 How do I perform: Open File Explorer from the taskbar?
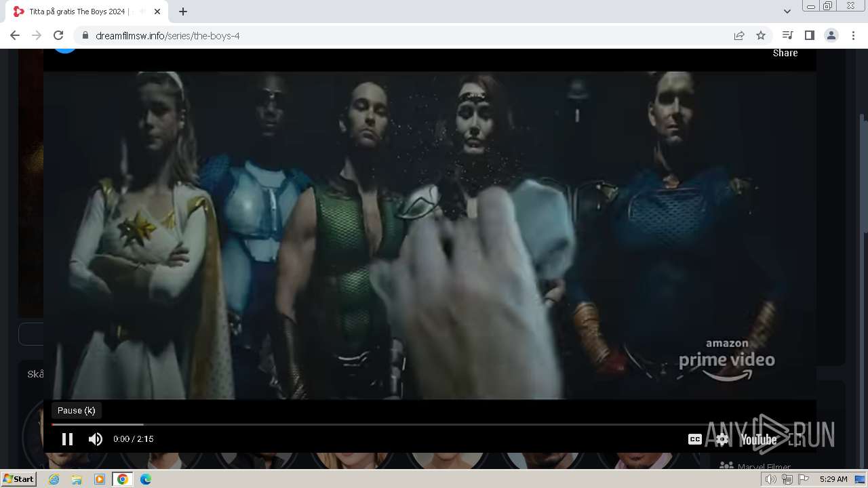pyautogui.click(x=77, y=479)
